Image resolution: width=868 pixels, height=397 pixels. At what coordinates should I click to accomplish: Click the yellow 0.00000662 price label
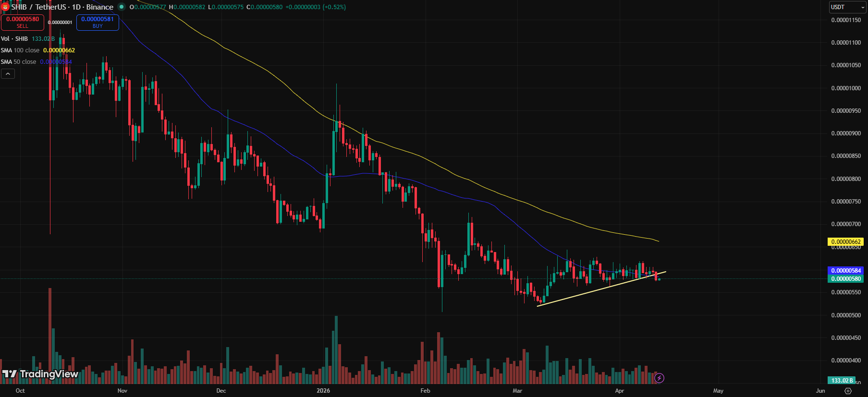846,242
